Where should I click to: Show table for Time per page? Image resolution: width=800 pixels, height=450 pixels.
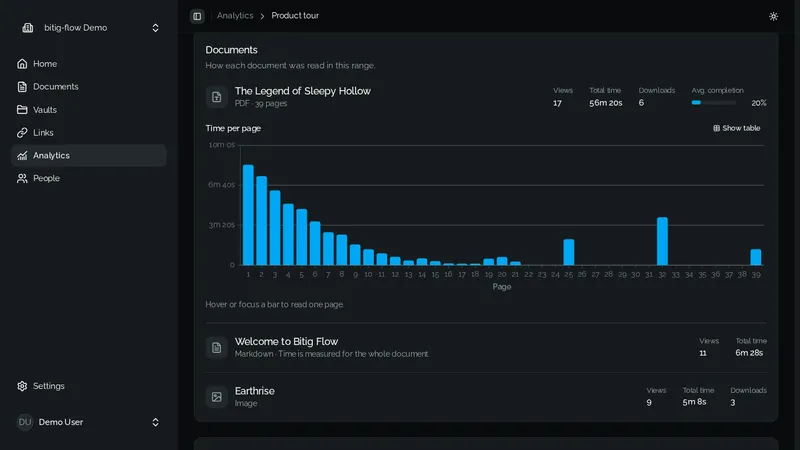(737, 129)
